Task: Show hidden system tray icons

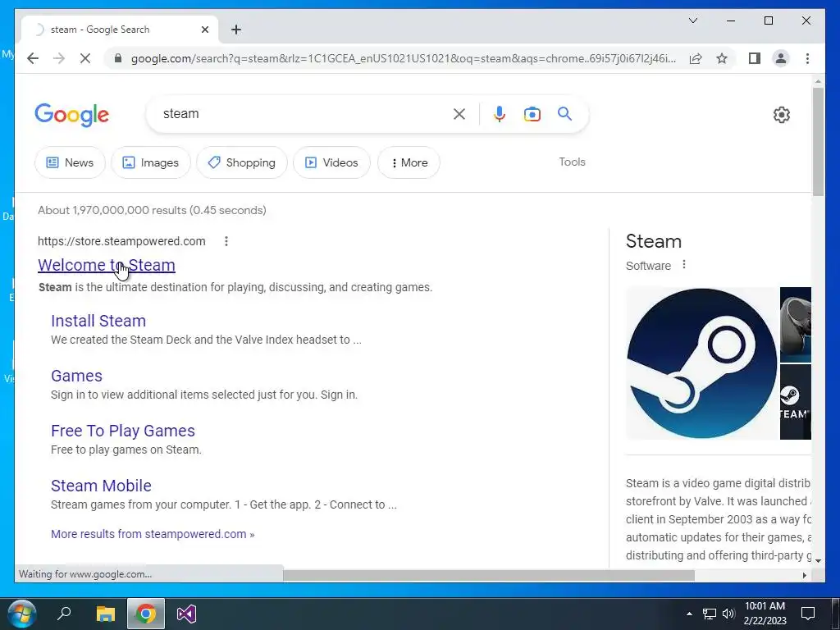Action: point(689,614)
